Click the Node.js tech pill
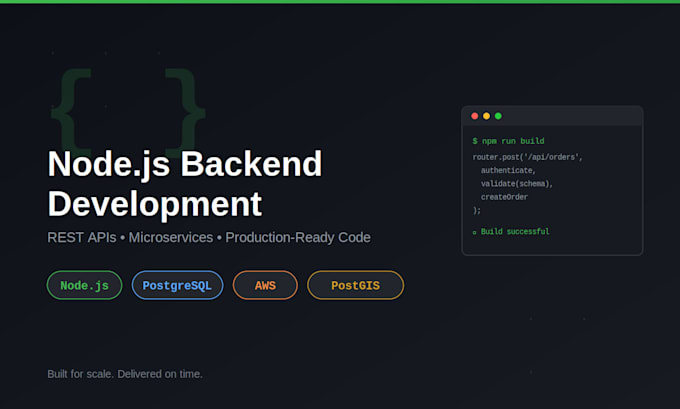Image resolution: width=680 pixels, height=409 pixels. coord(85,285)
